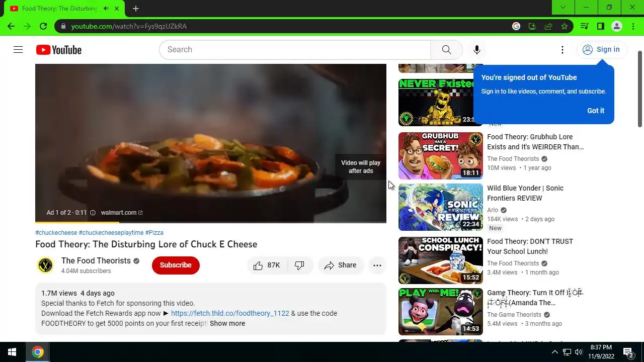Go back with browser back arrow
644x362 pixels.
(11, 26)
